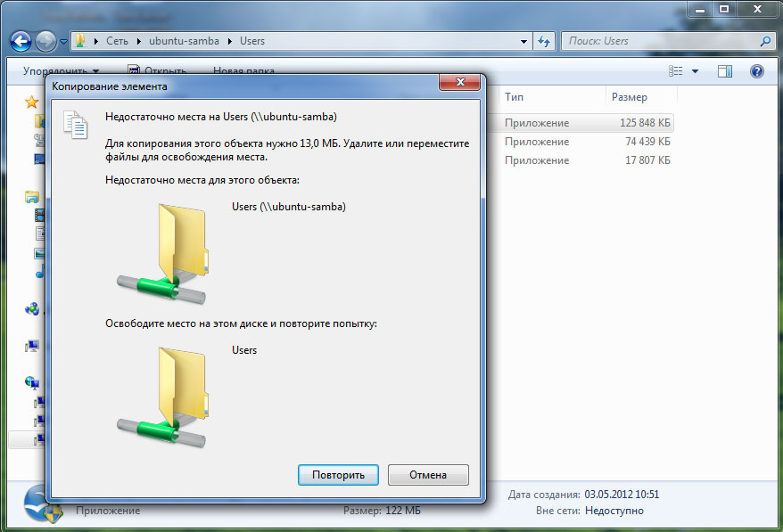Select the Libraries icon in navigation pane
Screen dimensions: 783x532
[32, 197]
